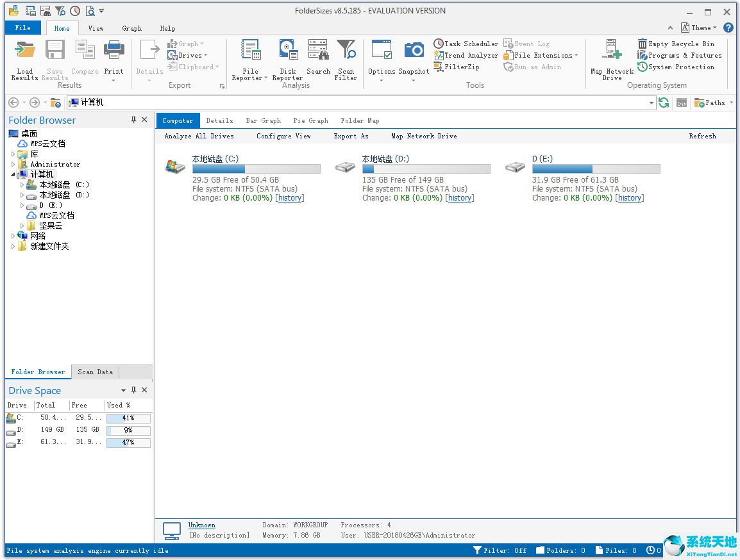This screenshot has height=560, width=740.
Task: Click the 47% used bar for E:
Action: [128, 443]
